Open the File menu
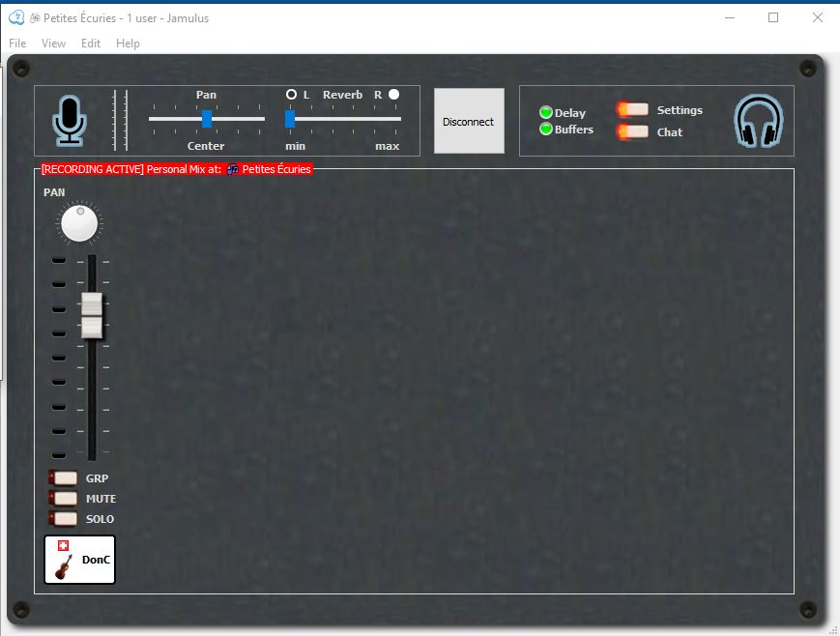The image size is (840, 636). coord(15,43)
